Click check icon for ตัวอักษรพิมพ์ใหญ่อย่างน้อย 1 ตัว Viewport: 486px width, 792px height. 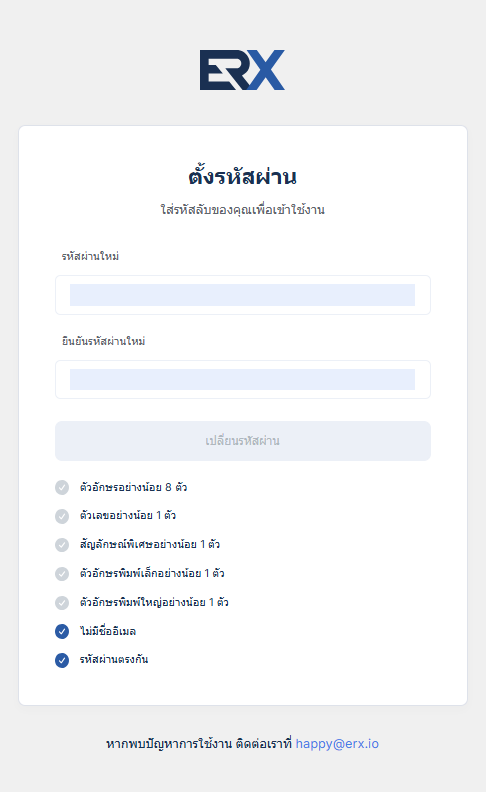[x=62, y=603]
